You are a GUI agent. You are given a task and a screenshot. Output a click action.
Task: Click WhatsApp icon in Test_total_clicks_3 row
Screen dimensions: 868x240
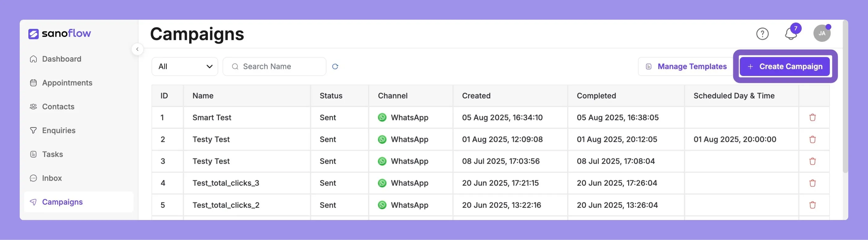click(382, 183)
